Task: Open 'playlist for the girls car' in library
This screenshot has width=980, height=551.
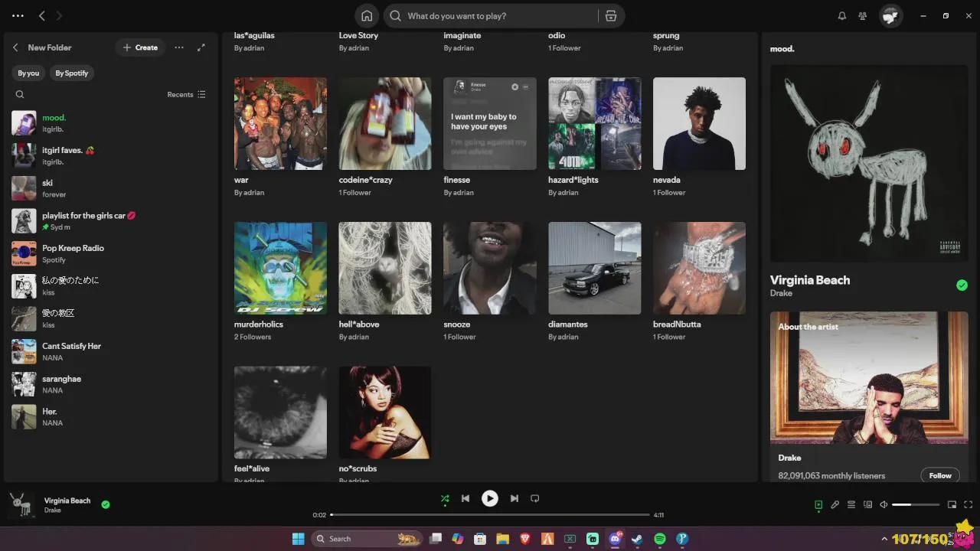Action: [111, 221]
